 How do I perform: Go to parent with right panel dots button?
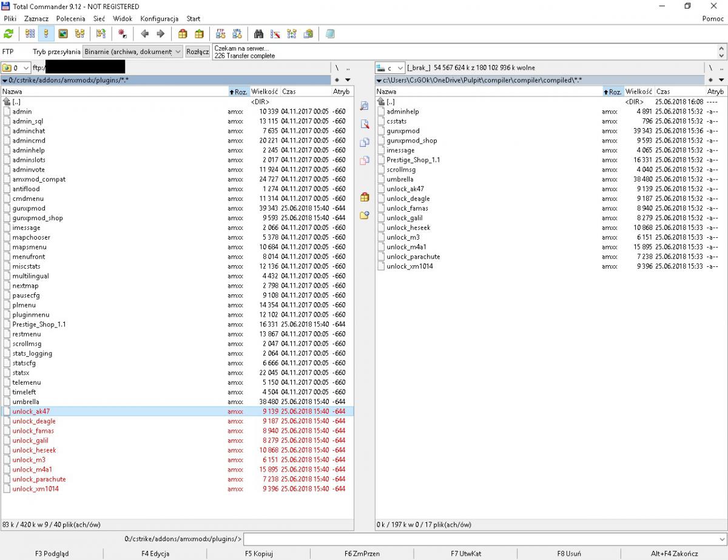(721, 68)
